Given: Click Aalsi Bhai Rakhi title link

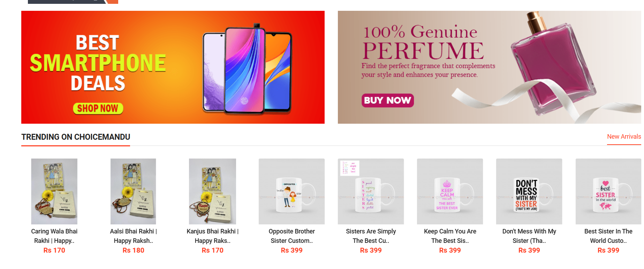Looking at the screenshot, I should point(133,236).
